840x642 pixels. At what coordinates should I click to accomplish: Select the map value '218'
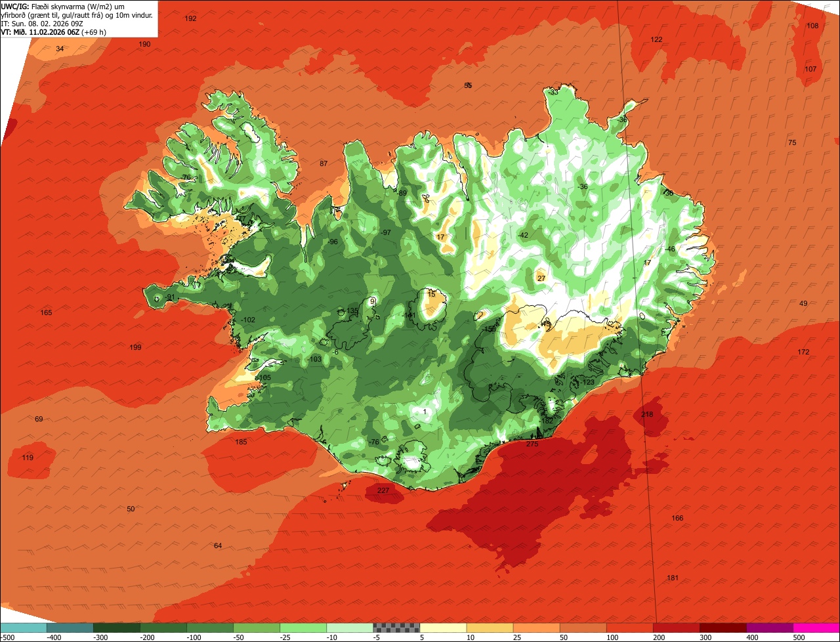click(x=647, y=414)
